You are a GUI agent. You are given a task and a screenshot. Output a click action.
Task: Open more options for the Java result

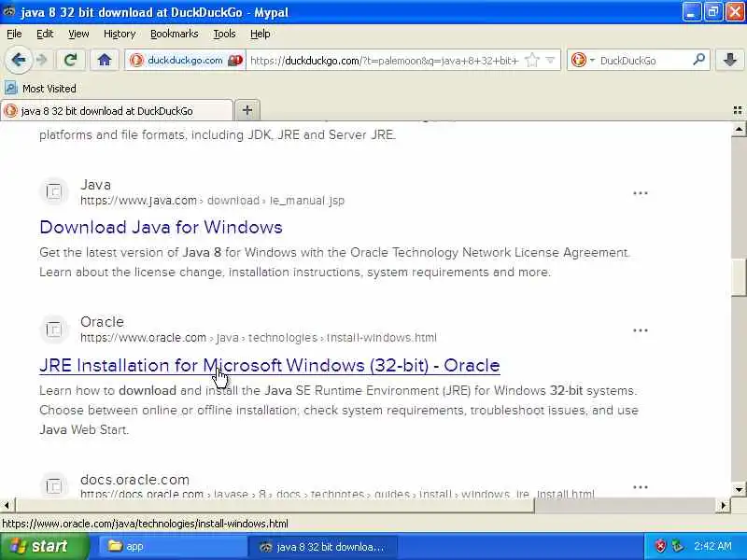click(x=641, y=193)
